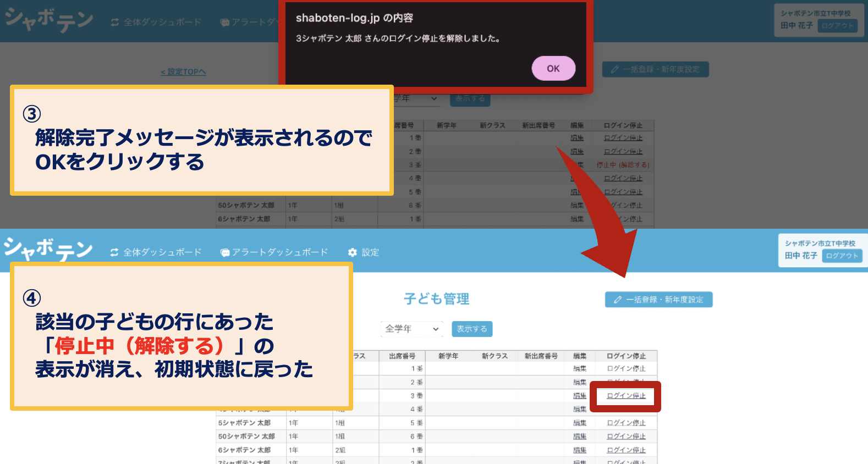Click the refresh-arrows icon of 全体ダッシュボード, lower screenshot
The width and height of the screenshot is (868, 464).
pos(114,252)
